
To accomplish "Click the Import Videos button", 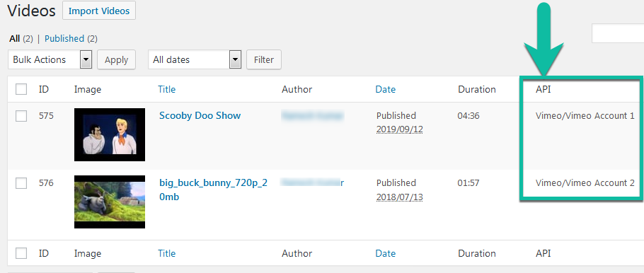I will click(99, 11).
